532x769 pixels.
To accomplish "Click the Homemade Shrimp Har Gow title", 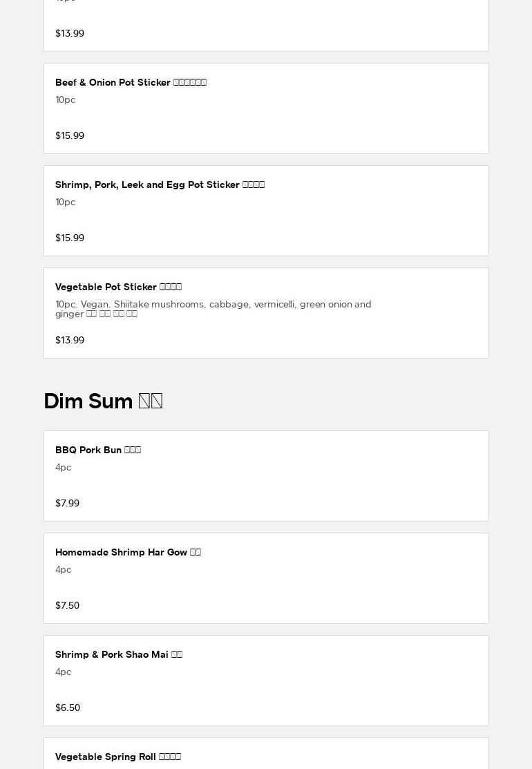I will (x=128, y=552).
